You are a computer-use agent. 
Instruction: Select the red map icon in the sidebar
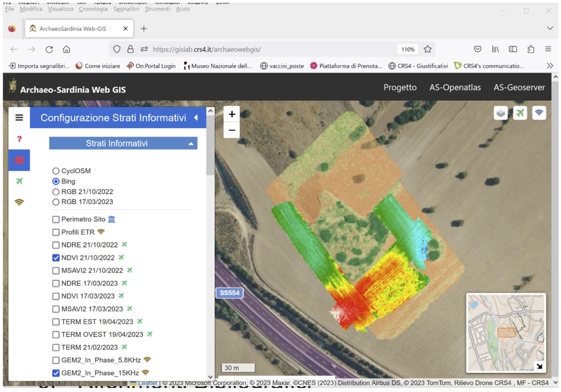coord(19,160)
